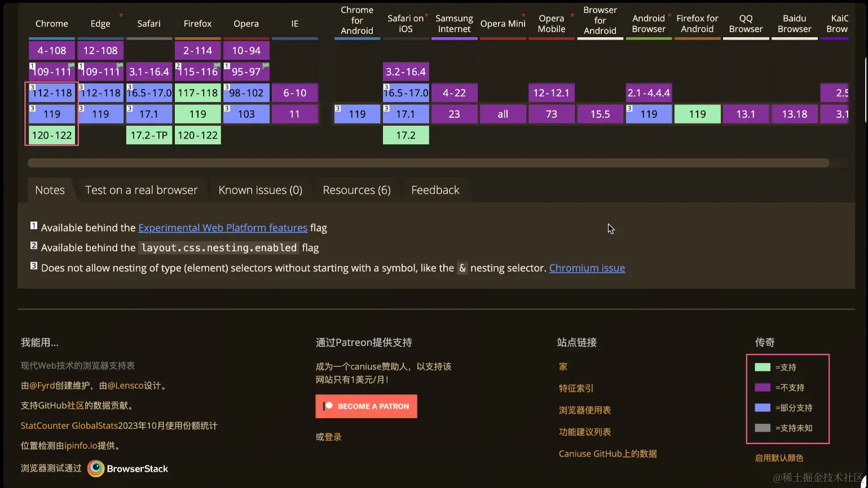
Task: Select the Safari 17.2-TP version cell
Action: coord(149,135)
